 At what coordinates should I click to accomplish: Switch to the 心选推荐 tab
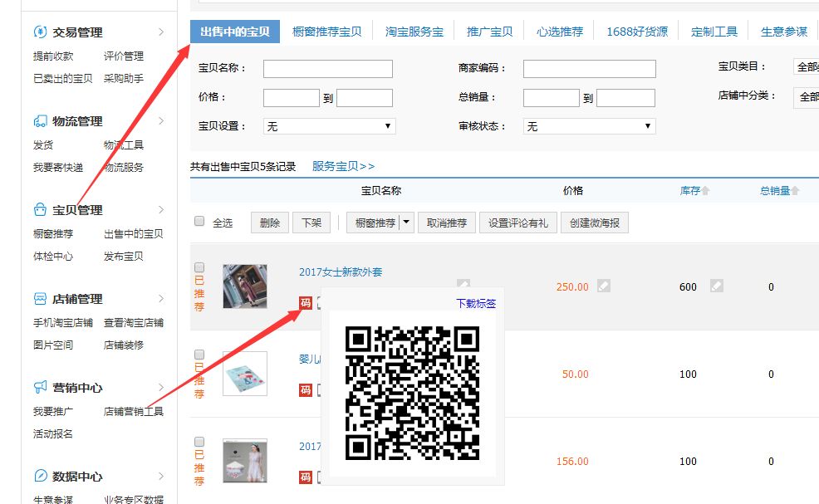pyautogui.click(x=559, y=32)
